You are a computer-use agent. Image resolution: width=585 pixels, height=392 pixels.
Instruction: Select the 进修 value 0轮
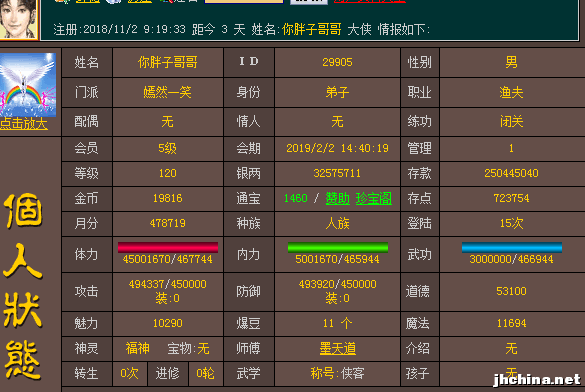point(206,374)
